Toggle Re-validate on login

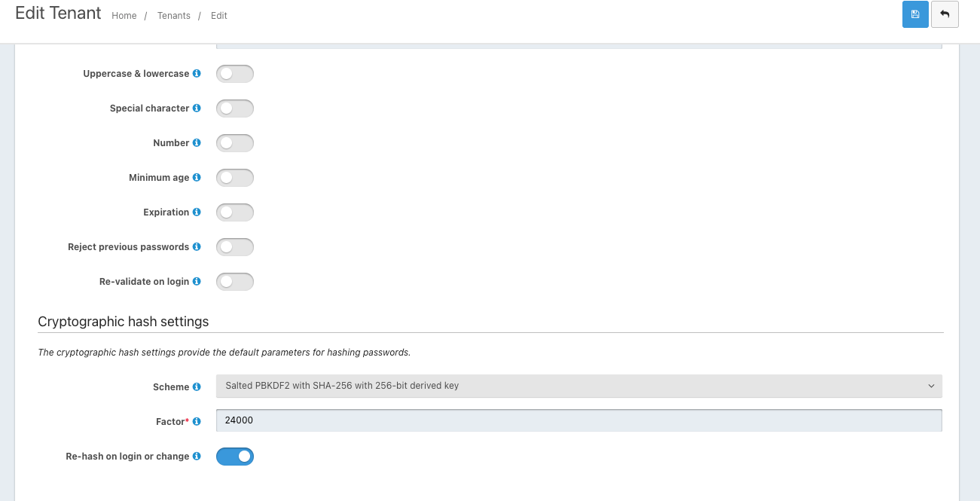tap(235, 281)
